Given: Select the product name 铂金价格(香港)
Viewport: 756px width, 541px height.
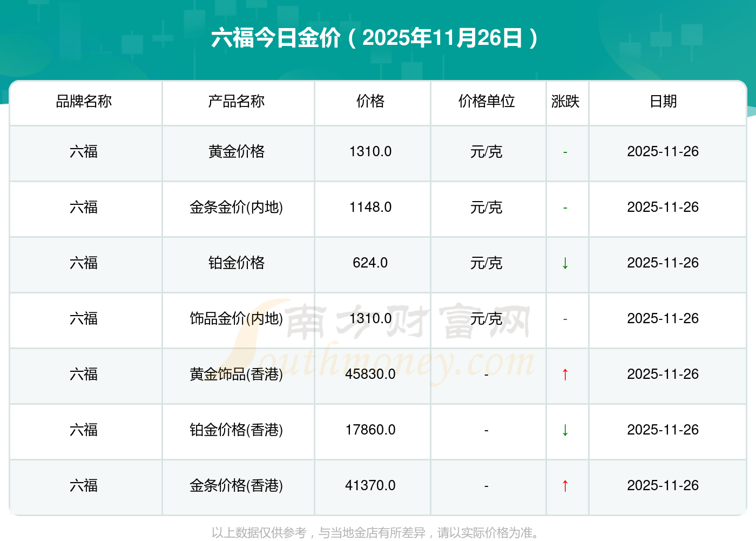Looking at the screenshot, I should click(x=237, y=430).
